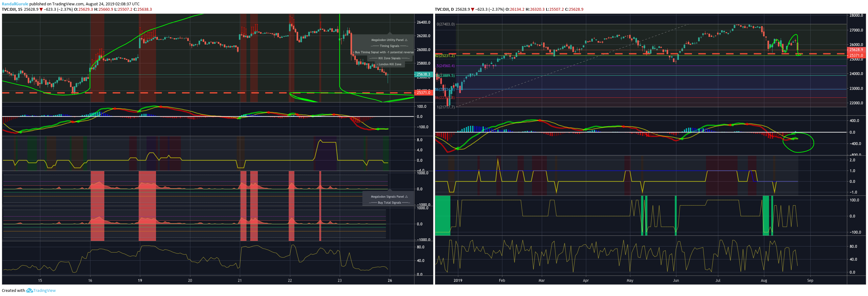Click date 23 on the 15-minute time axis
Image resolution: width=868 pixels, height=296 pixels.
340,280
